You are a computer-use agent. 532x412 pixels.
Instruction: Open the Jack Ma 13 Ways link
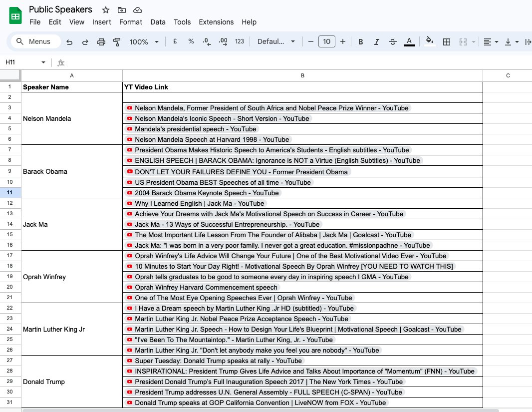[x=227, y=225]
